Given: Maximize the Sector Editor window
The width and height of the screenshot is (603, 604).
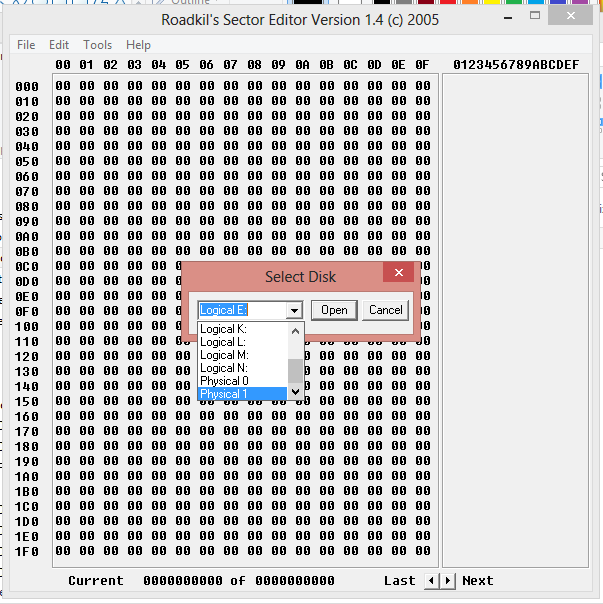Looking at the screenshot, I should tap(535, 16).
